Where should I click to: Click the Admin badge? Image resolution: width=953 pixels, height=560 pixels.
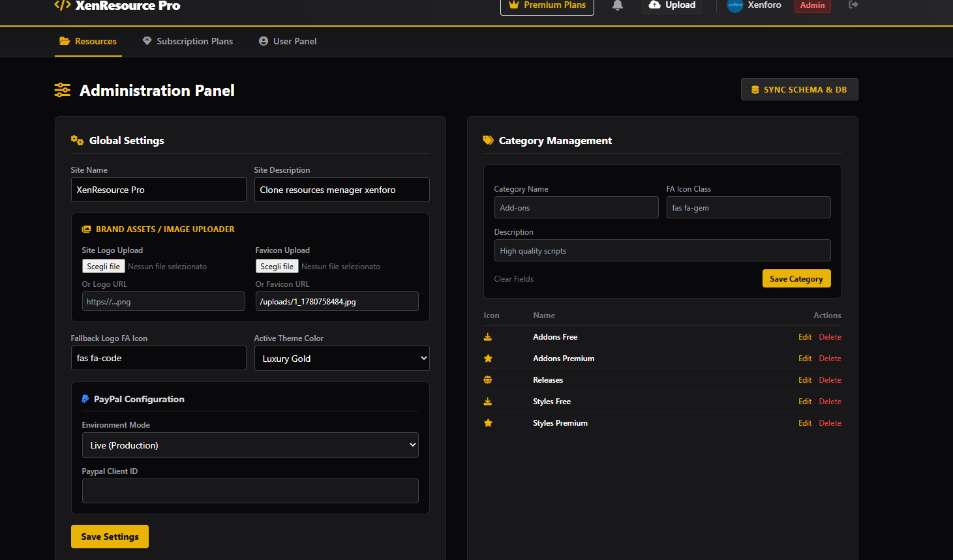click(x=812, y=5)
